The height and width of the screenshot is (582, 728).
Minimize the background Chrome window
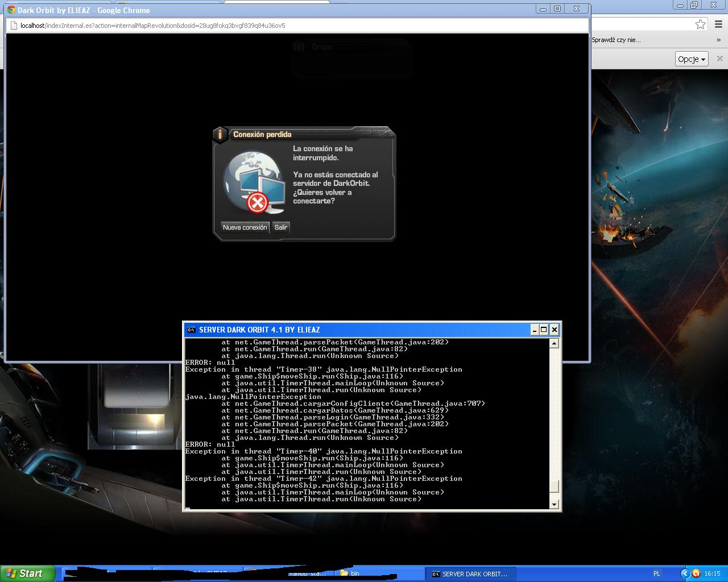(x=680, y=5)
